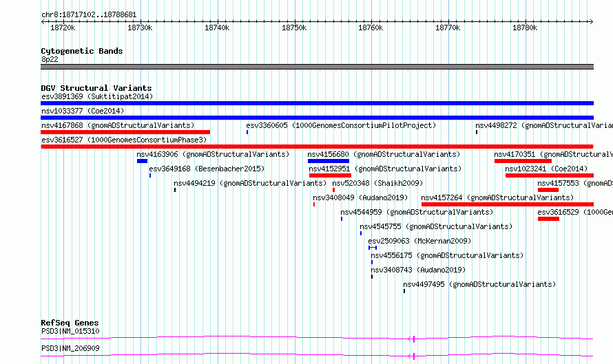613x364 pixels.
Task: Click nsv3408049 (Audano2019) label
Action: pos(360,197)
